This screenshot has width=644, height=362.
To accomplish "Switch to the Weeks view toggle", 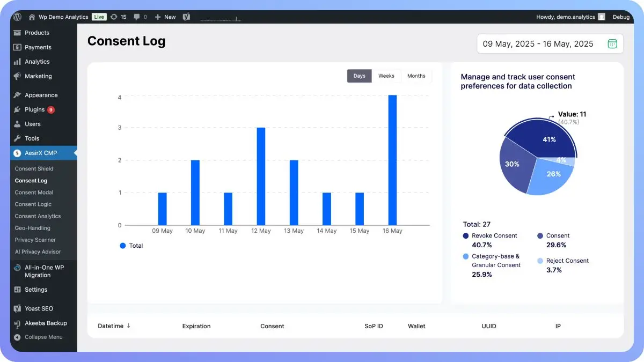I will [387, 76].
